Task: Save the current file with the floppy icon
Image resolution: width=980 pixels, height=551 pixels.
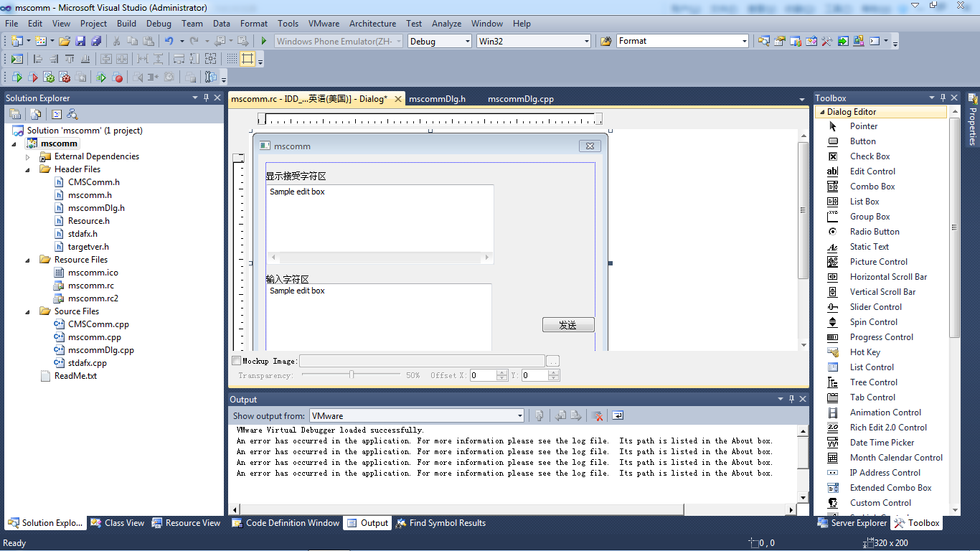Action: click(80, 41)
